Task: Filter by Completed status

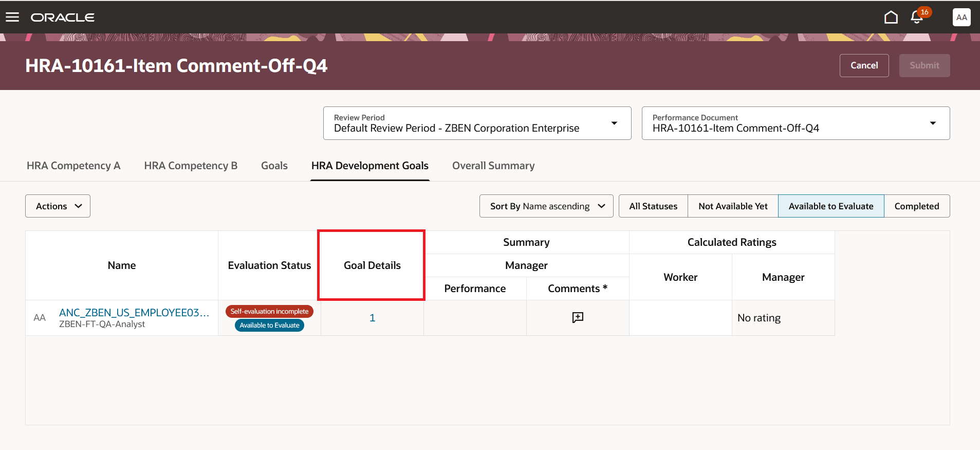Action: click(x=917, y=206)
